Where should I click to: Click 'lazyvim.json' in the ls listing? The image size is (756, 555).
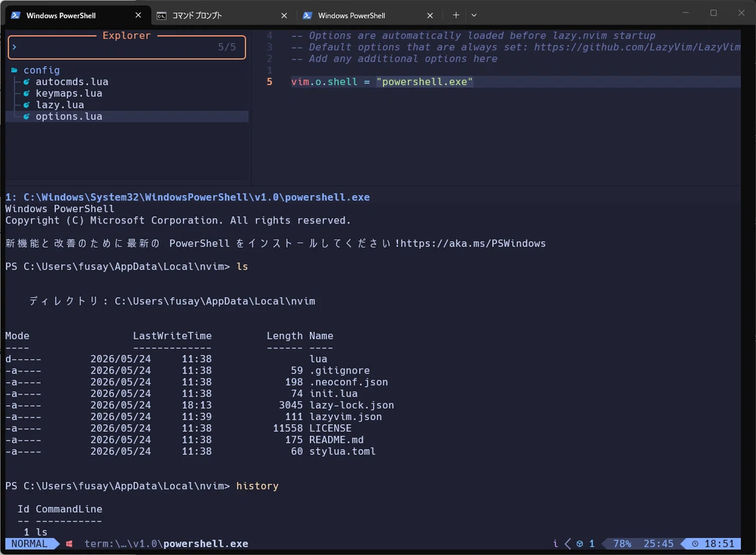346,417
